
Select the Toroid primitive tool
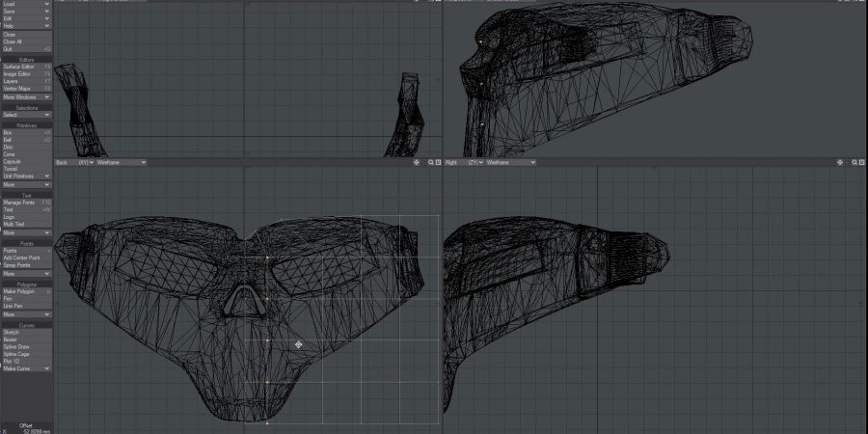click(26, 168)
